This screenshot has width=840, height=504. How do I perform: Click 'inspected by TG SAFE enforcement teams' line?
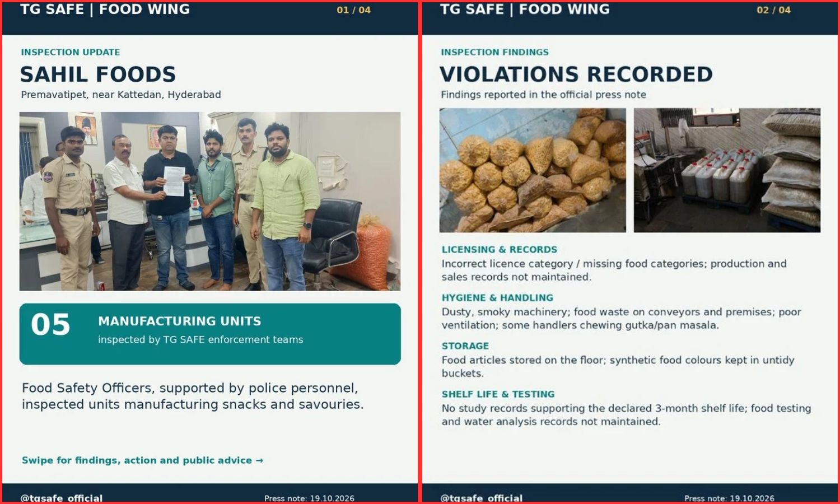pos(200,339)
